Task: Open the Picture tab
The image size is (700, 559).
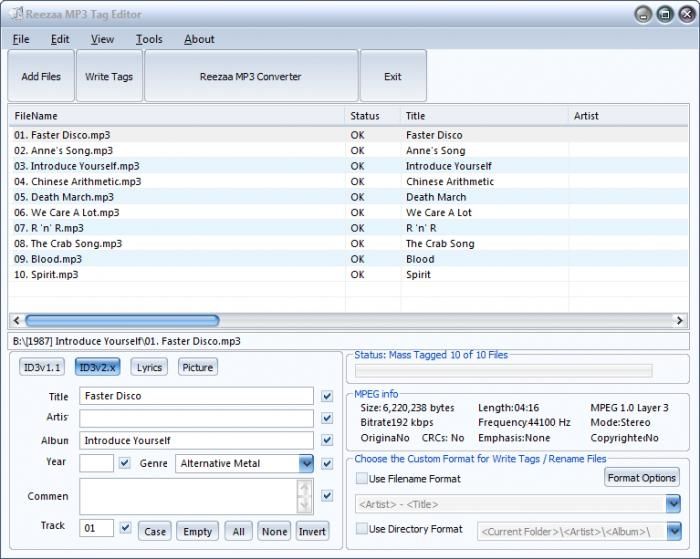Action: click(197, 367)
